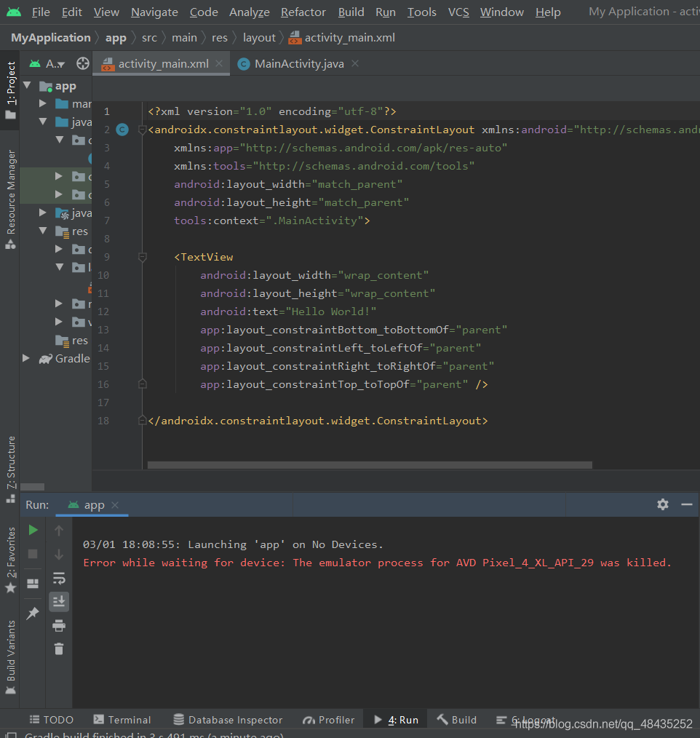Open the Build menu
Image resolution: width=700 pixels, height=738 pixels.
351,12
